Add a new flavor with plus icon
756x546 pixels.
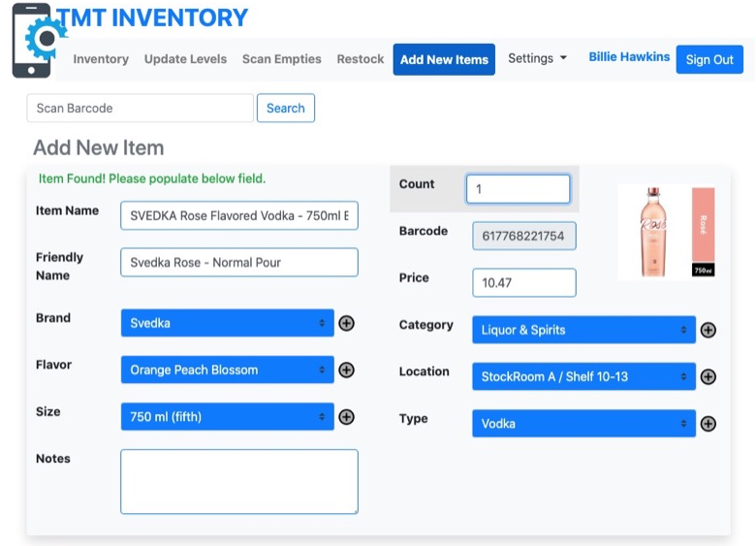346,369
